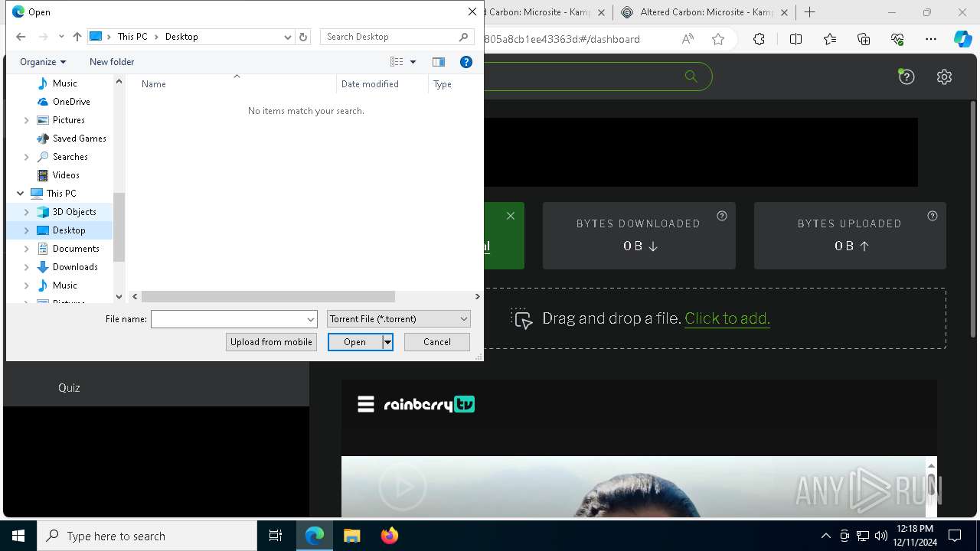Expand the Searches tree node
This screenshot has height=551, width=980.
[x=27, y=157]
